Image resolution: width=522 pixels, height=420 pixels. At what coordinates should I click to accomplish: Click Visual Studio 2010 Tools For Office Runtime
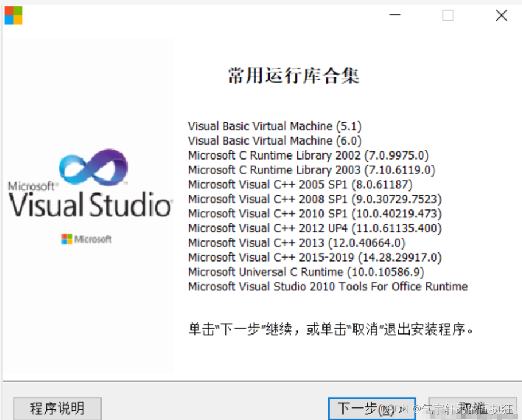pos(328,287)
